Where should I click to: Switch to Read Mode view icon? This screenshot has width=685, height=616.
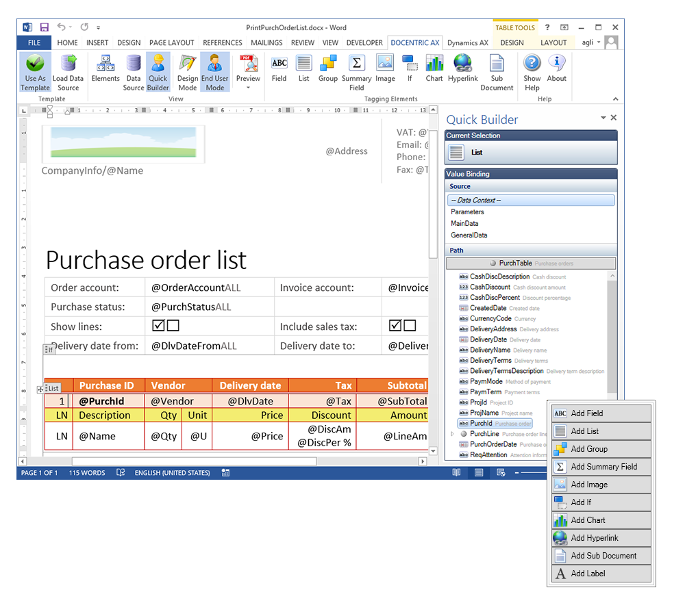(x=456, y=473)
